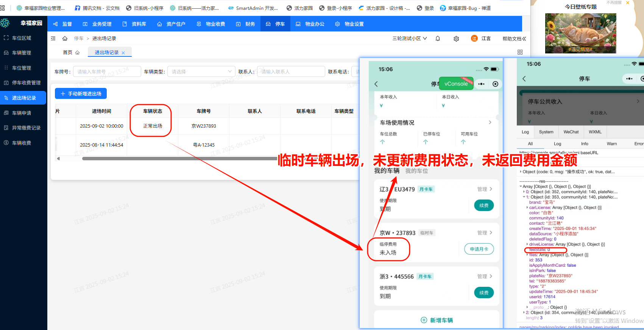
Task: Open the settings gear in header
Action: click(x=456, y=39)
